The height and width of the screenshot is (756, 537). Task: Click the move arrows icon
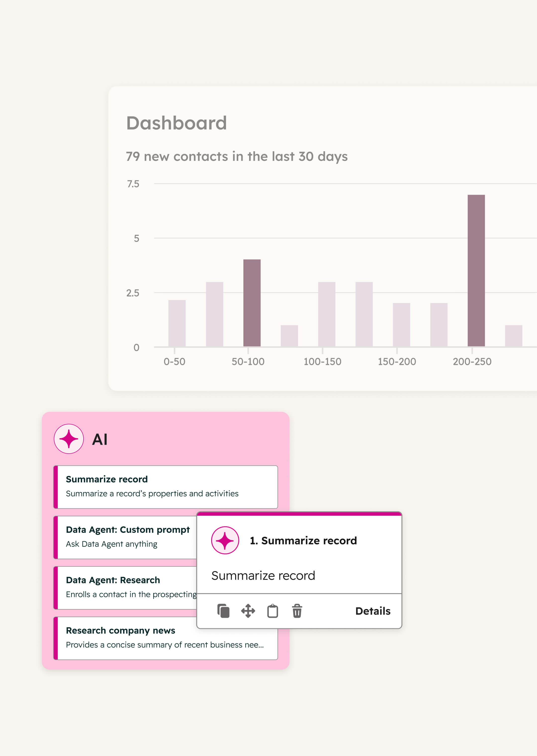(x=248, y=611)
